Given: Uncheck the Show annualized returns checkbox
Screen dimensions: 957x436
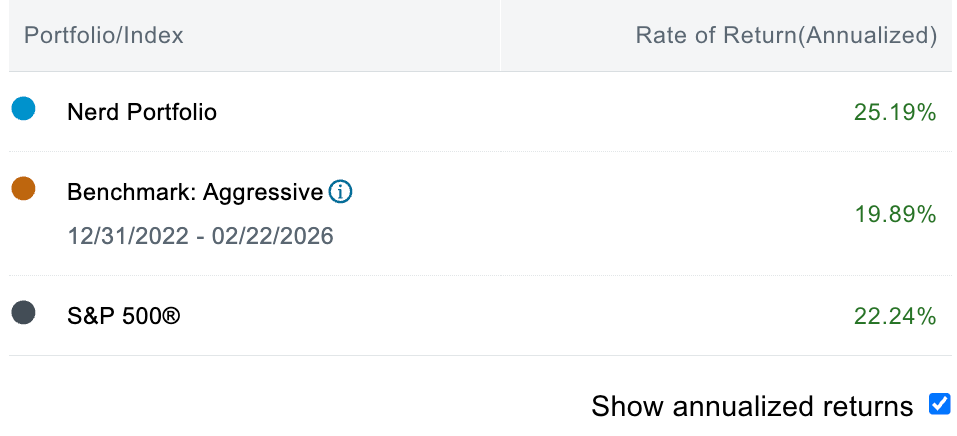Looking at the screenshot, I should [x=939, y=404].
